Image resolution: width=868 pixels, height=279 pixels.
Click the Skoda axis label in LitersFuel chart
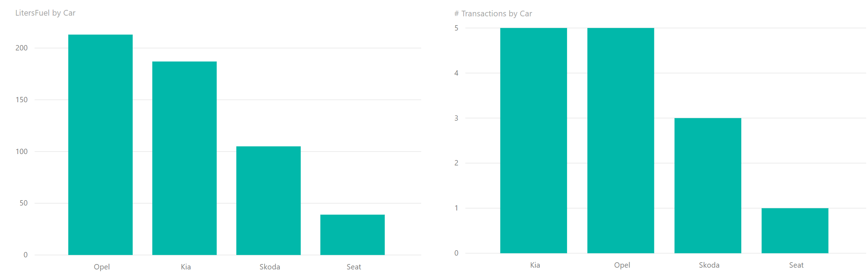click(270, 267)
